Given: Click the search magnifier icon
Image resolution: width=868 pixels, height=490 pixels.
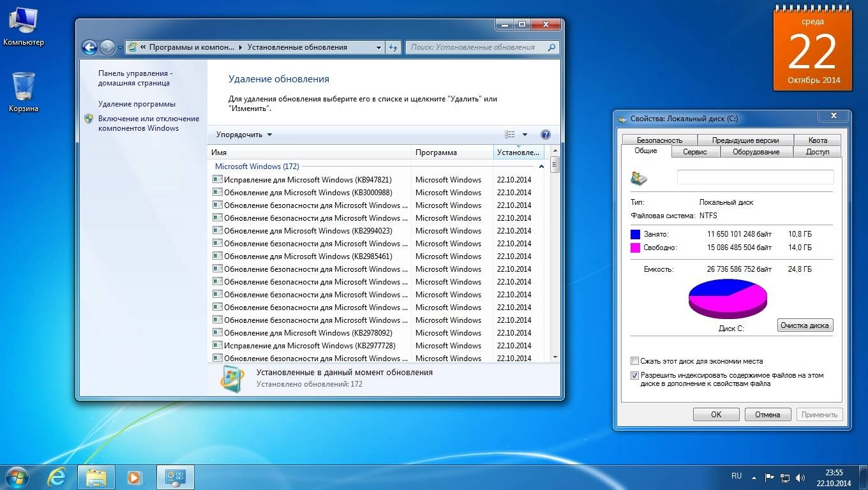Looking at the screenshot, I should [x=551, y=47].
